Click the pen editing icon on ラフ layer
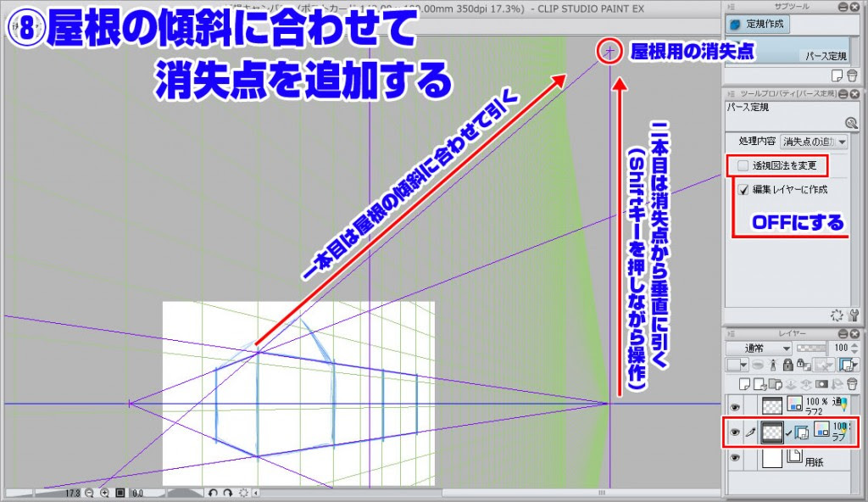This screenshot has height=502, width=868. [750, 432]
